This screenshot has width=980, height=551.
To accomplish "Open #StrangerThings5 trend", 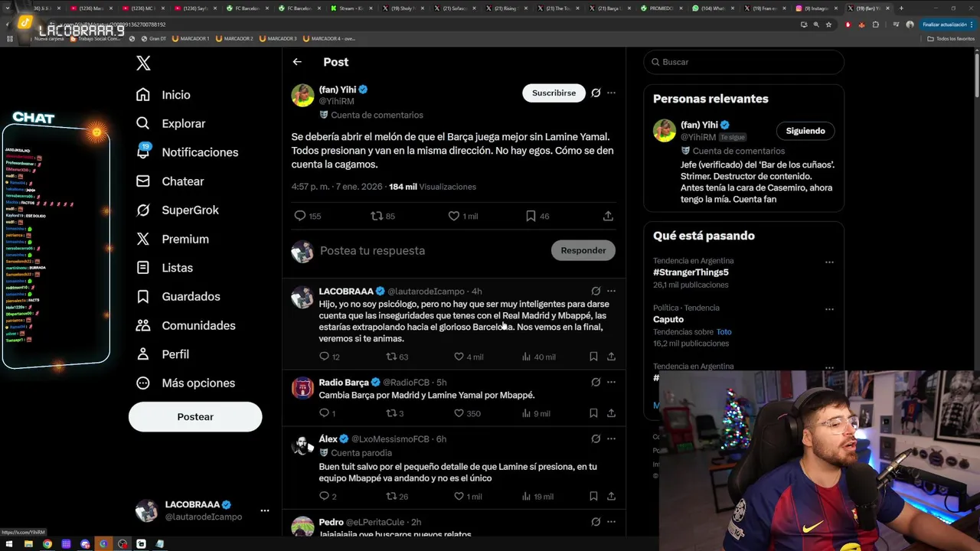I will click(x=691, y=272).
